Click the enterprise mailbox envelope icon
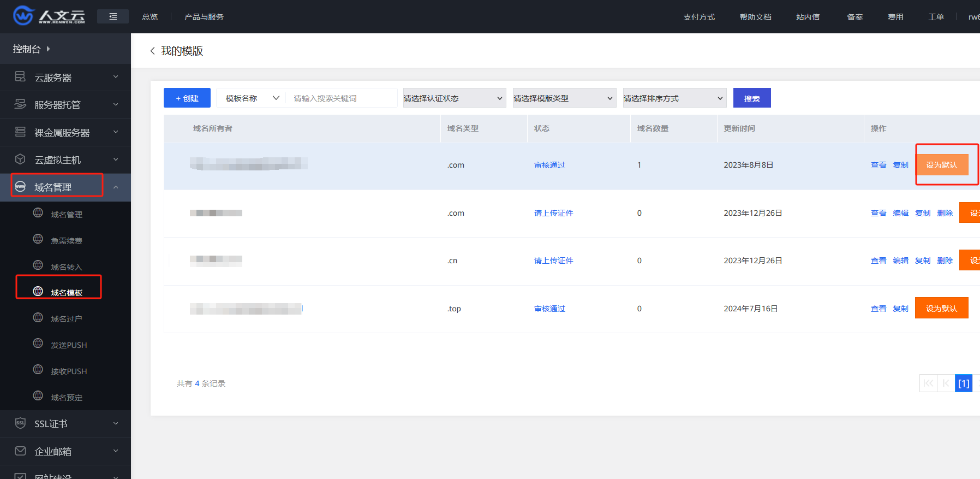Viewport: 980px width, 479px height. pos(20,451)
